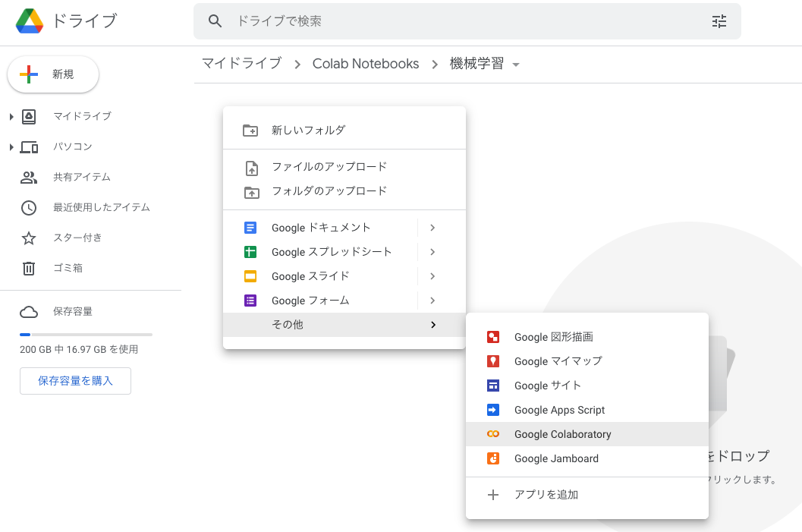Click the orange Google Jamboard icon

tap(493, 458)
